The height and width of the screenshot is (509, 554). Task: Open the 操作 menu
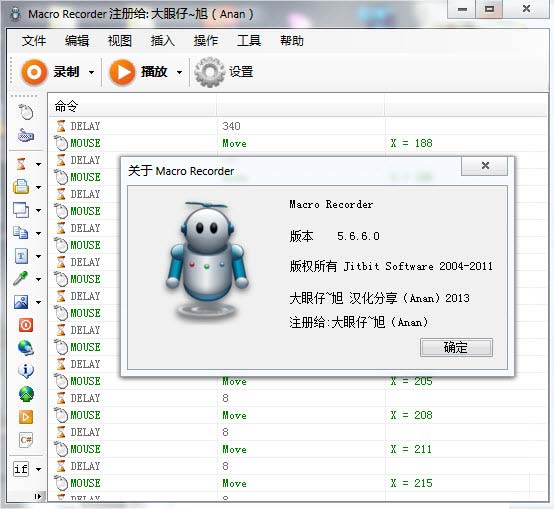coord(206,41)
